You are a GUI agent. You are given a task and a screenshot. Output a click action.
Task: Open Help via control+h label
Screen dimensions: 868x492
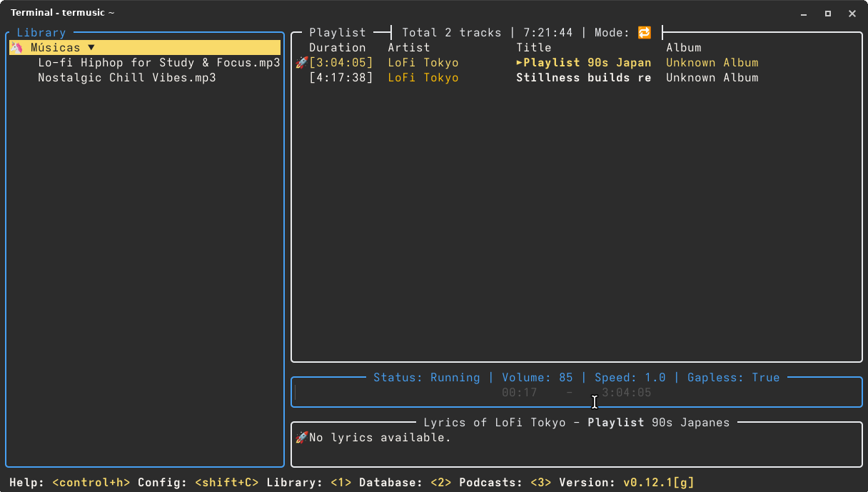pos(91,483)
